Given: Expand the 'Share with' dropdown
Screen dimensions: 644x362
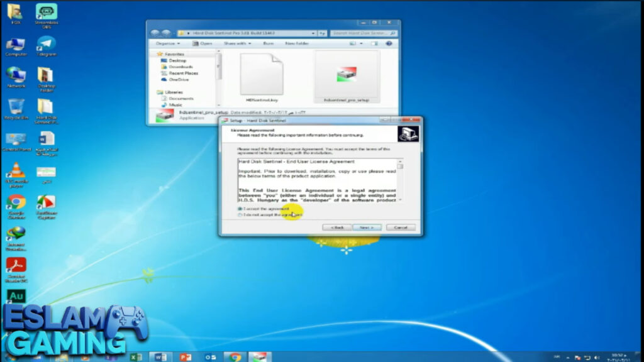Looking at the screenshot, I should coord(237,43).
